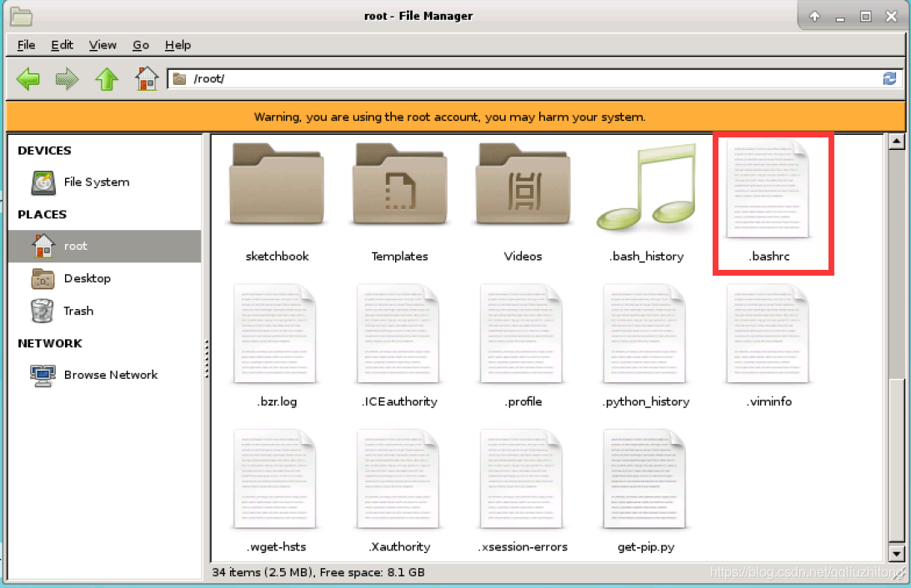Click the sidebar pane splitter handle
This screenshot has width=911, height=588.
point(206,359)
